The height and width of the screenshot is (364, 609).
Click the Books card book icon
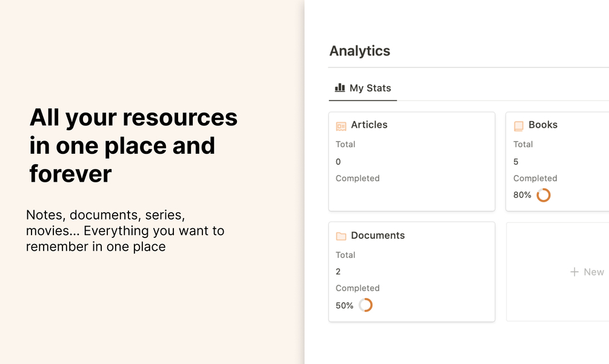[x=519, y=126]
